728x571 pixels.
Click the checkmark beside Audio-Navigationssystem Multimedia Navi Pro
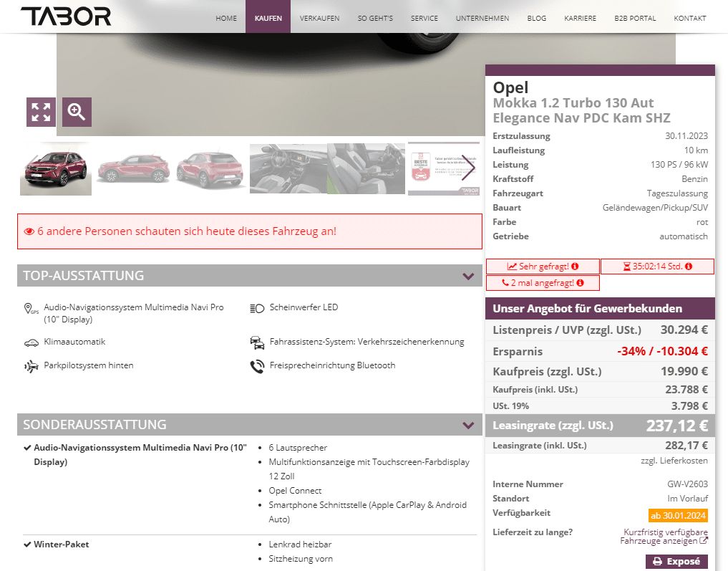[x=27, y=448]
